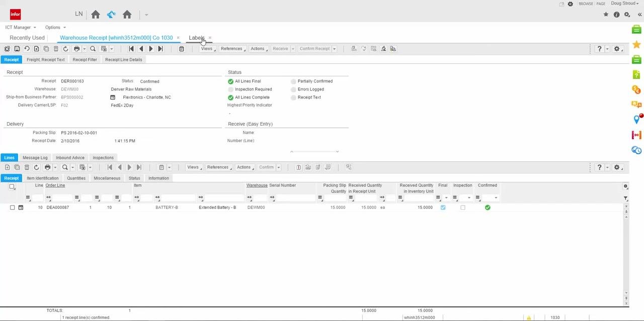Open the settings gear near Browse
644x321 pixels.
(x=570, y=4)
